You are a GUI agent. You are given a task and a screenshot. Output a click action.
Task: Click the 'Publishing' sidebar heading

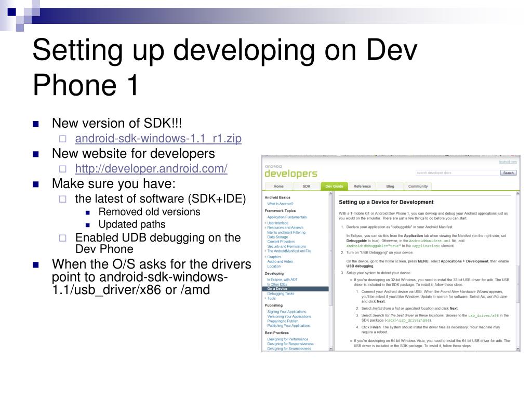point(273,305)
